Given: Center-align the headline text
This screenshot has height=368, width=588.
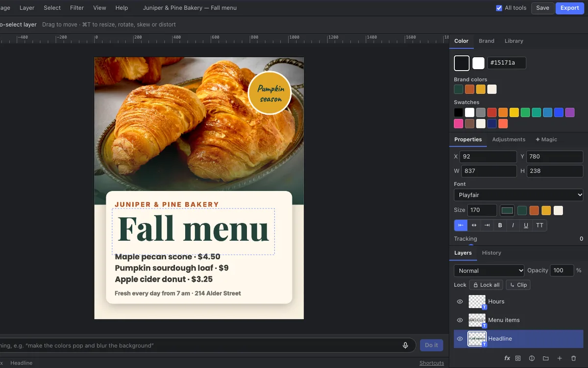Looking at the screenshot, I should pyautogui.click(x=474, y=225).
